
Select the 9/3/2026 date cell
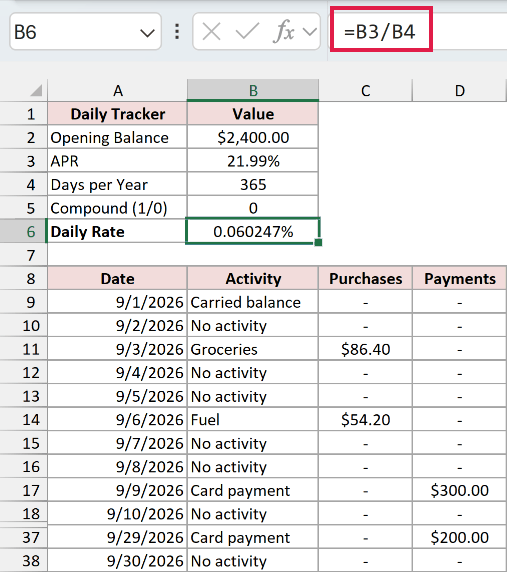pyautogui.click(x=117, y=349)
